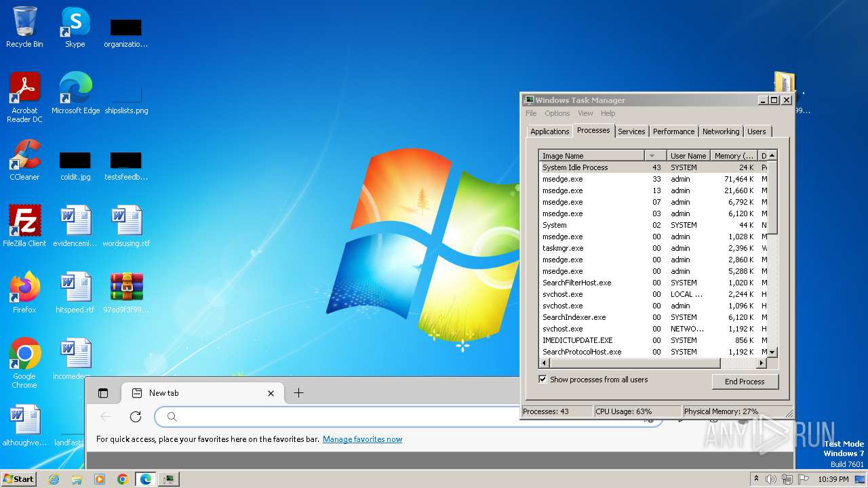Image resolution: width=868 pixels, height=488 pixels.
Task: Open the Edge tab actions menu icon
Action: point(103,392)
